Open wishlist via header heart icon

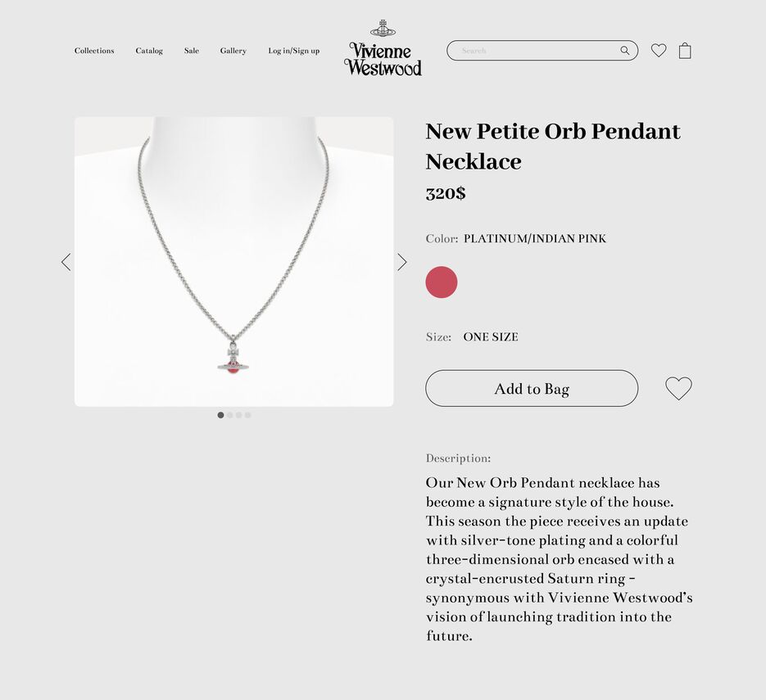pos(659,50)
